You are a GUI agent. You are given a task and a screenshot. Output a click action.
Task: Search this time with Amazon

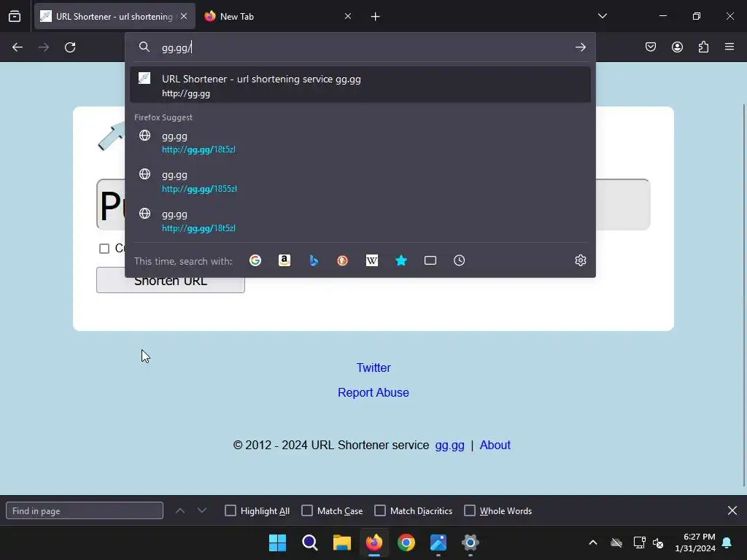click(x=285, y=260)
